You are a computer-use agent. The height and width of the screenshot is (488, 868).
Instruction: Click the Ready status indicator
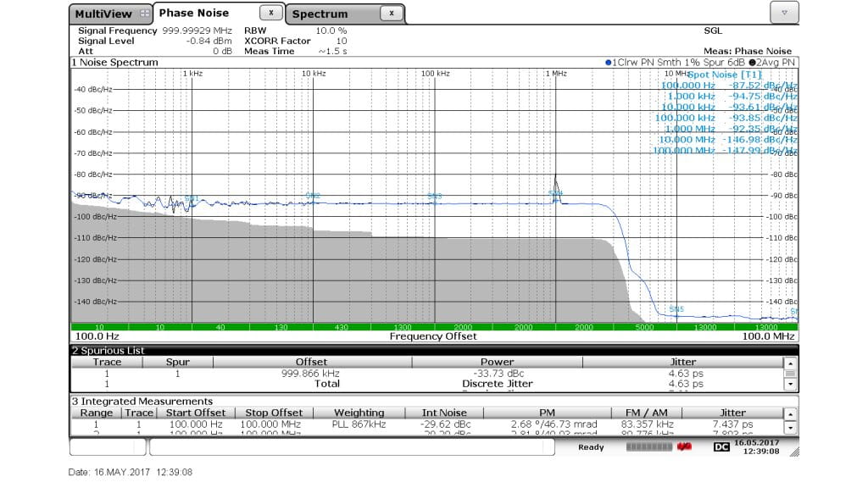[x=590, y=447]
